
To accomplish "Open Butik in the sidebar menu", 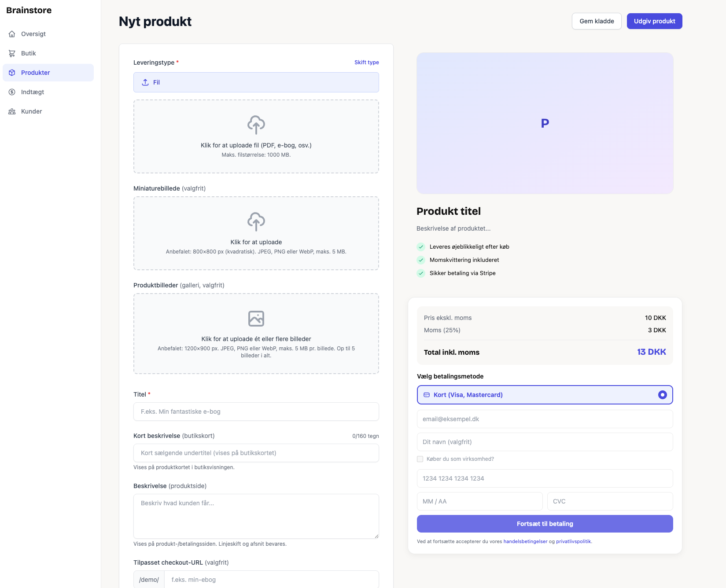I will pyautogui.click(x=48, y=53).
